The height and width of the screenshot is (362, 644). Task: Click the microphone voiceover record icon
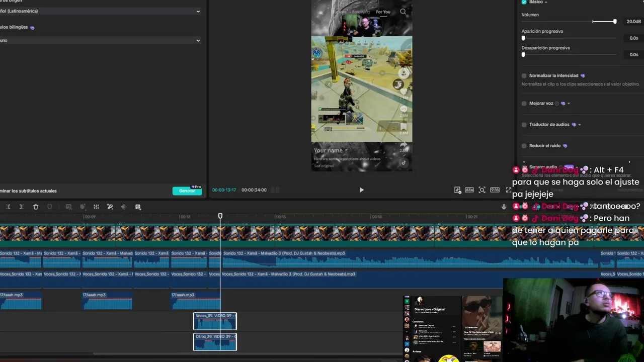point(504,207)
